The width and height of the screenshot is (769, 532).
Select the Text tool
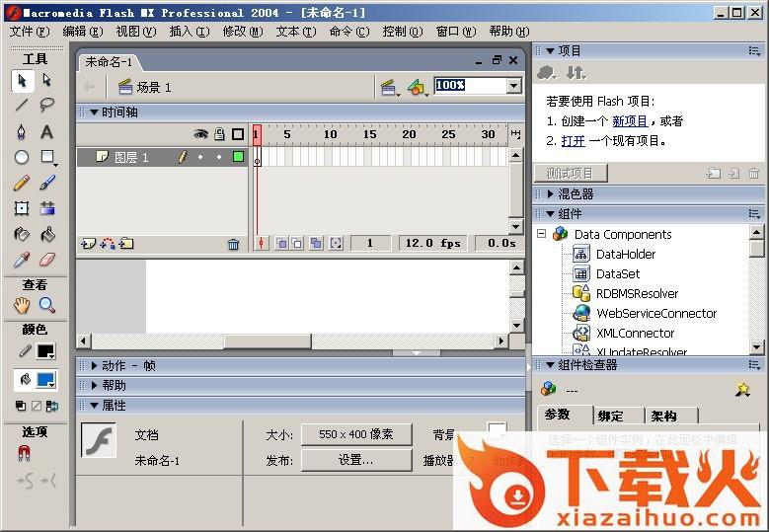[47, 132]
